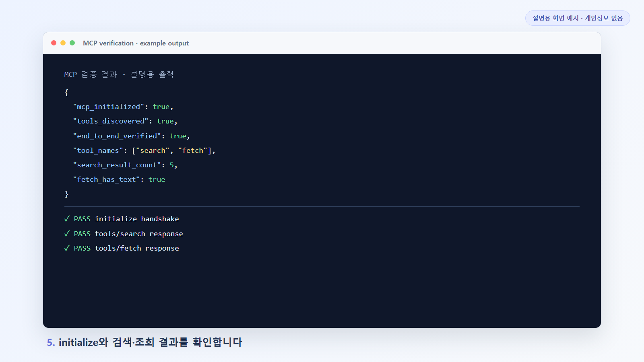Click the yellow minimize dot in window header

(63, 43)
